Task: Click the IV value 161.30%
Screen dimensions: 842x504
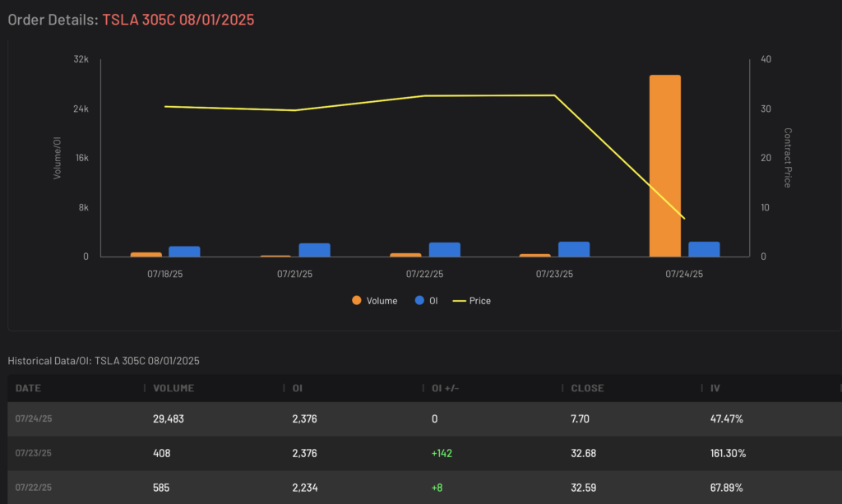Action: tap(729, 453)
